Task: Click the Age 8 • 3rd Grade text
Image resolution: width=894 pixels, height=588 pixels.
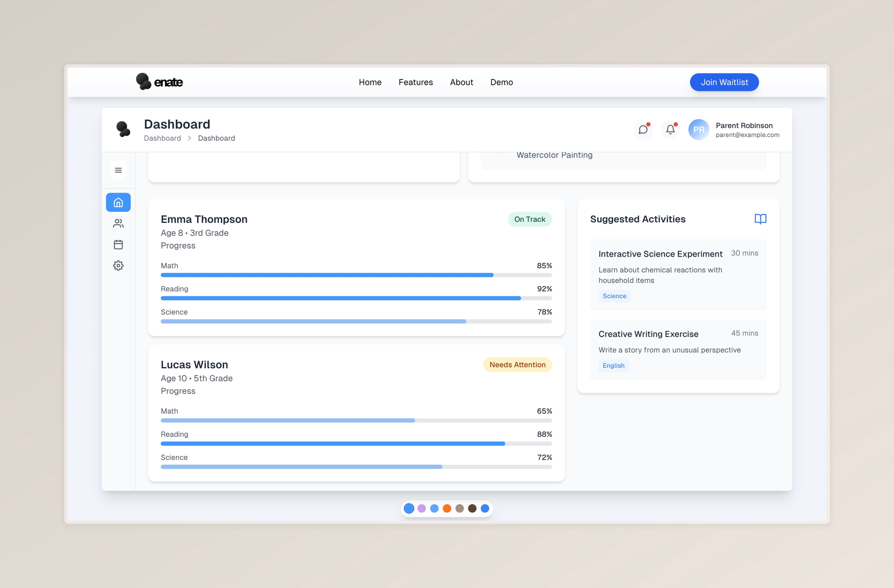Action: (x=195, y=233)
